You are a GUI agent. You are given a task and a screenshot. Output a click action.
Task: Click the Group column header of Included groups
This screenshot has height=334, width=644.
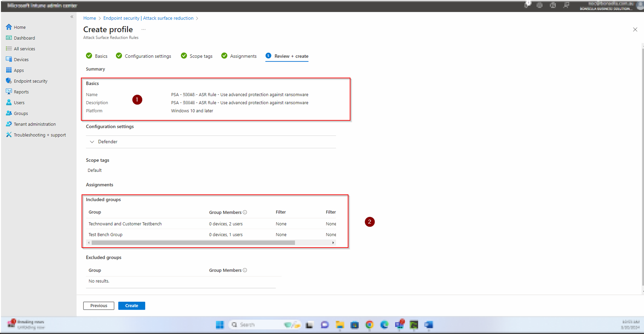coord(95,212)
